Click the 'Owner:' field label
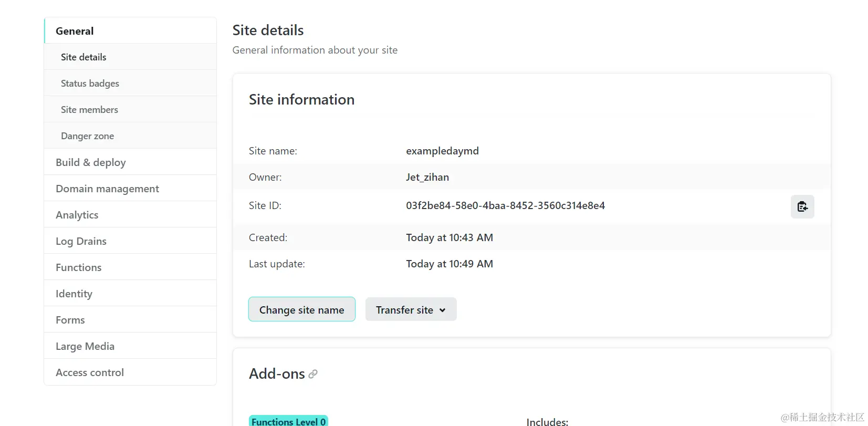Viewport: 868px width, 426px height. pos(265,177)
